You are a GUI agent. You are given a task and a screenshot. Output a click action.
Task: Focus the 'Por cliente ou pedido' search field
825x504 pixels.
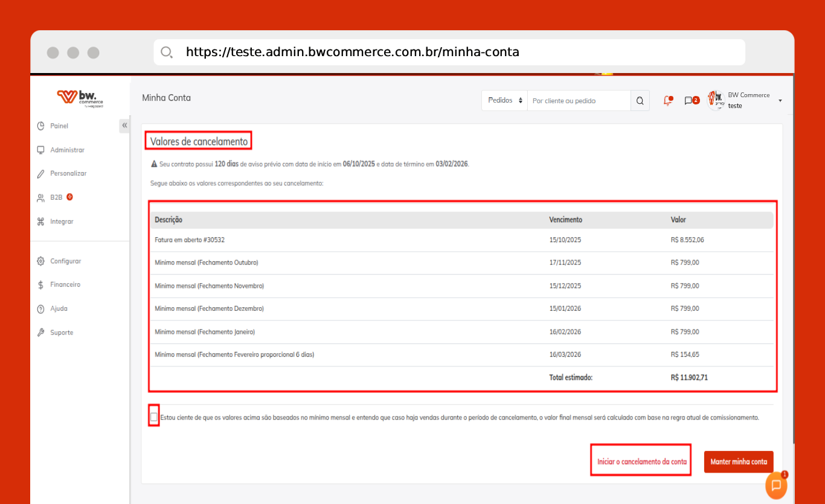(578, 101)
